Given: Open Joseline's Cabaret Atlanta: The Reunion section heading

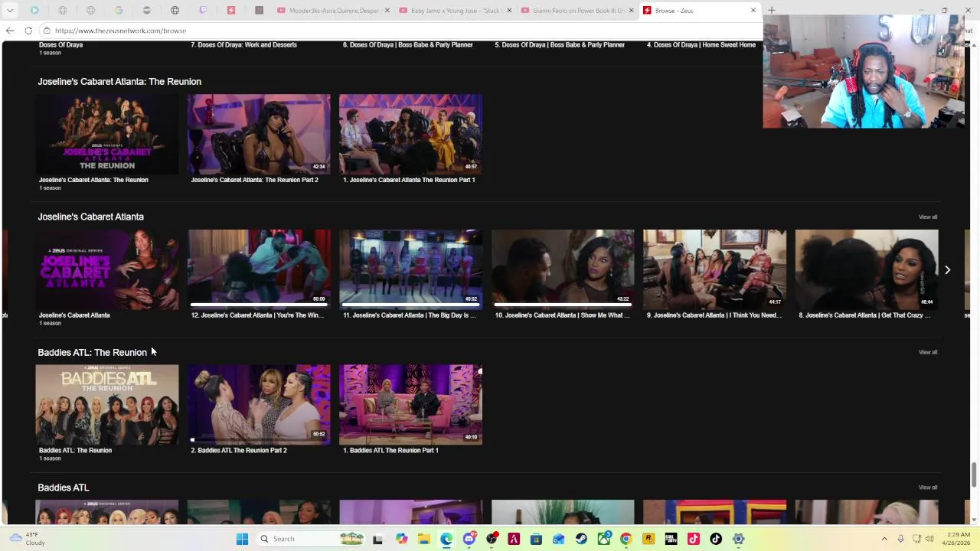Looking at the screenshot, I should click(119, 82).
